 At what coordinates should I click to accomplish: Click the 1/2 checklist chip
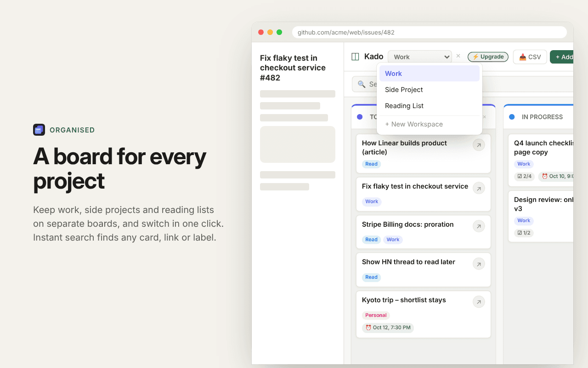524,233
